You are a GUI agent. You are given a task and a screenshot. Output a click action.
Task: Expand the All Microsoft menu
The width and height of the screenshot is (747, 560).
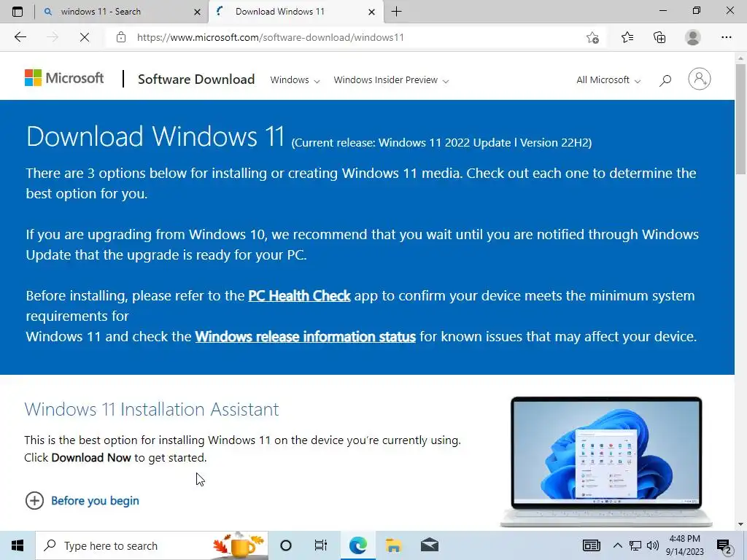coord(608,80)
